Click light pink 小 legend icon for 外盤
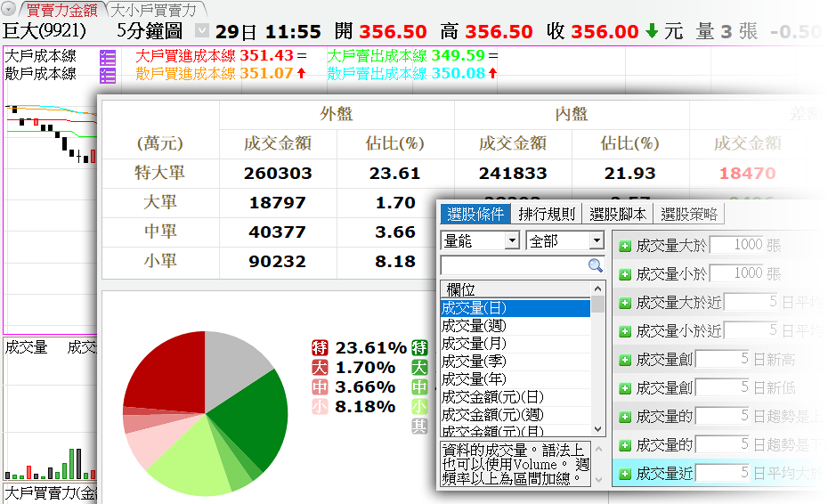The width and height of the screenshot is (828, 504). coord(320,407)
